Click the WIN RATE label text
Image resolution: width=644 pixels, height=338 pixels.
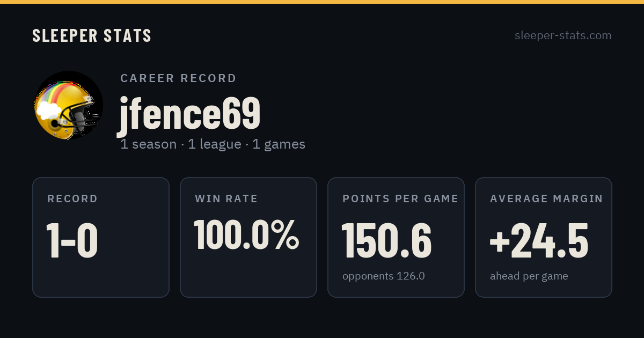click(x=226, y=199)
